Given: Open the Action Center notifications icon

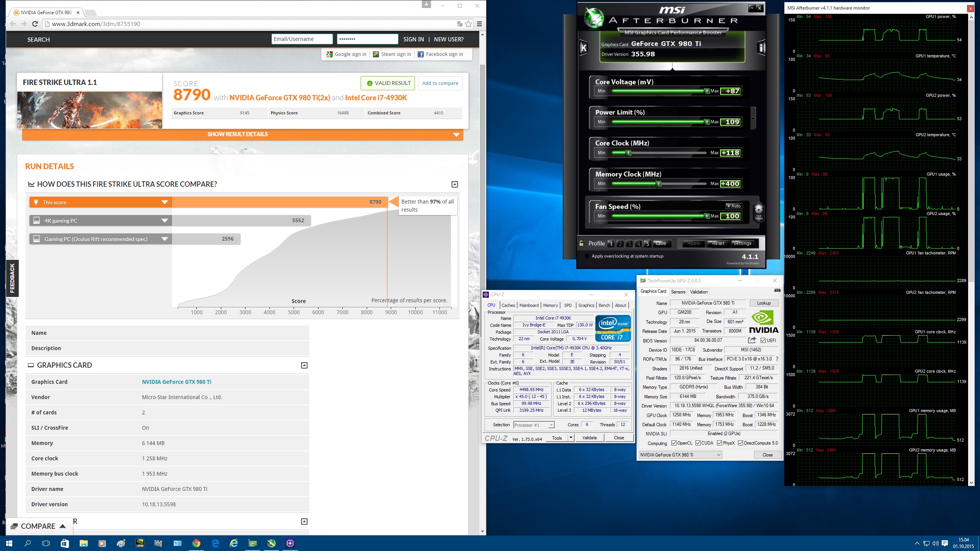Looking at the screenshot, I should 944,543.
